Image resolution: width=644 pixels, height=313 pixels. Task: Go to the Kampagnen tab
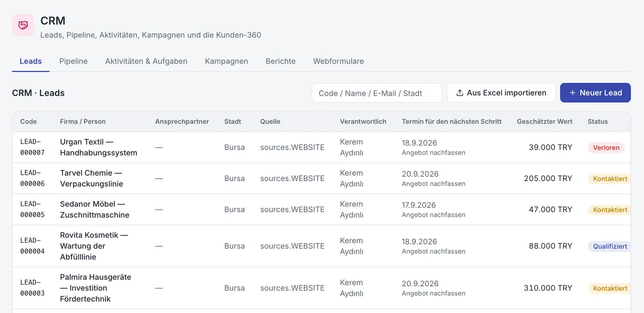point(226,61)
